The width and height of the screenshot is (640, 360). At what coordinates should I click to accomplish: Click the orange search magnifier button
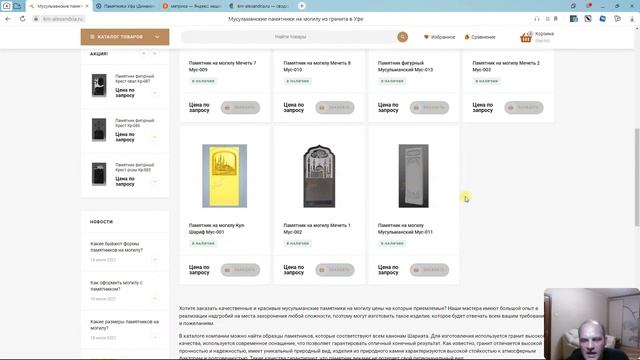pyautogui.click(x=402, y=37)
